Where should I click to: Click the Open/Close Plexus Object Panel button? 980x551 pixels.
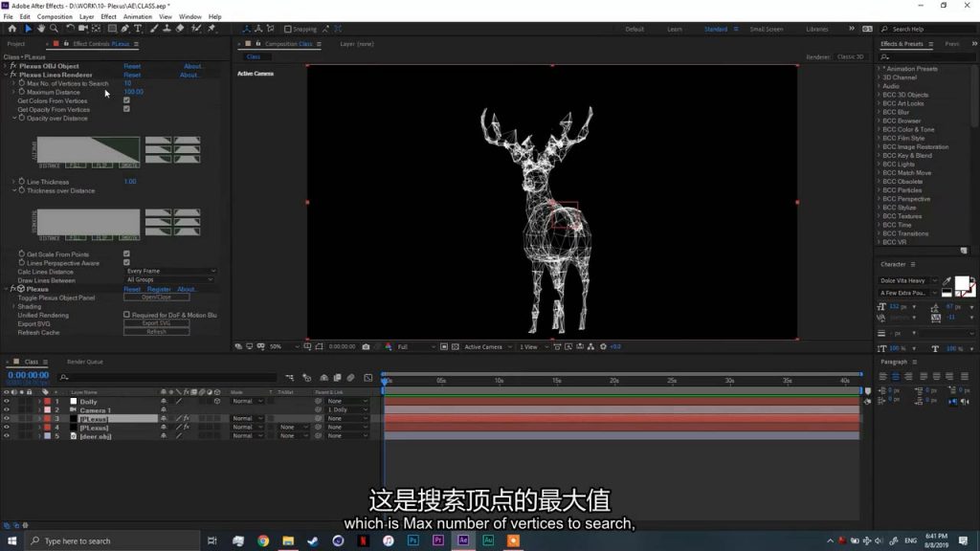pos(156,298)
